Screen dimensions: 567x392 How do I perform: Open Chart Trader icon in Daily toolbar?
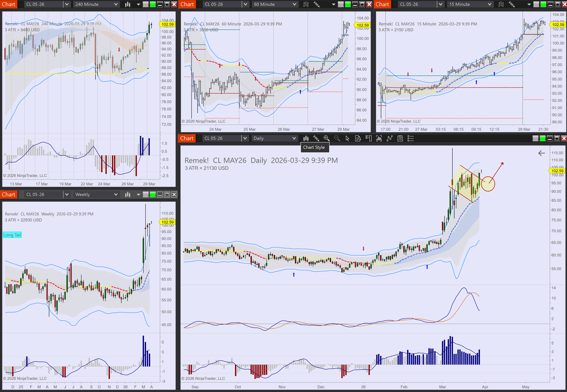tap(369, 139)
